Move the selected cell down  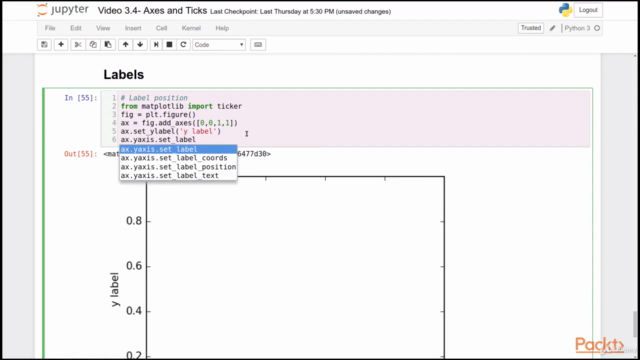140,44
